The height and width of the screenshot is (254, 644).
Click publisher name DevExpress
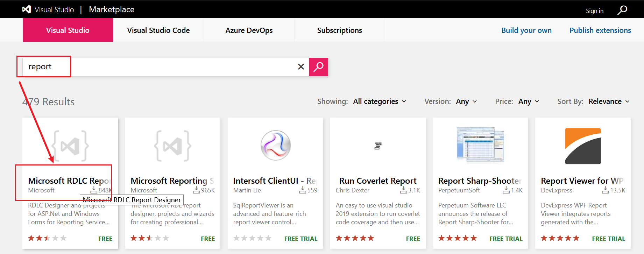[x=557, y=190]
